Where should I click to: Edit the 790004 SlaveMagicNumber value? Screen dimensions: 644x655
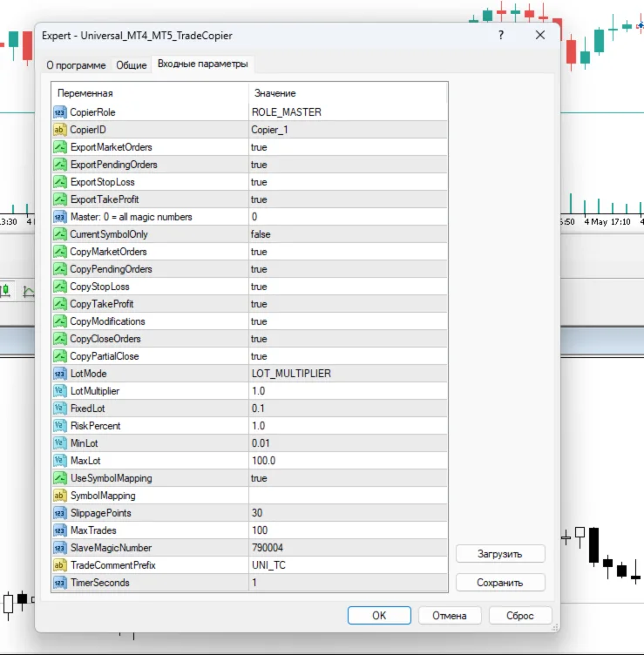click(x=348, y=548)
